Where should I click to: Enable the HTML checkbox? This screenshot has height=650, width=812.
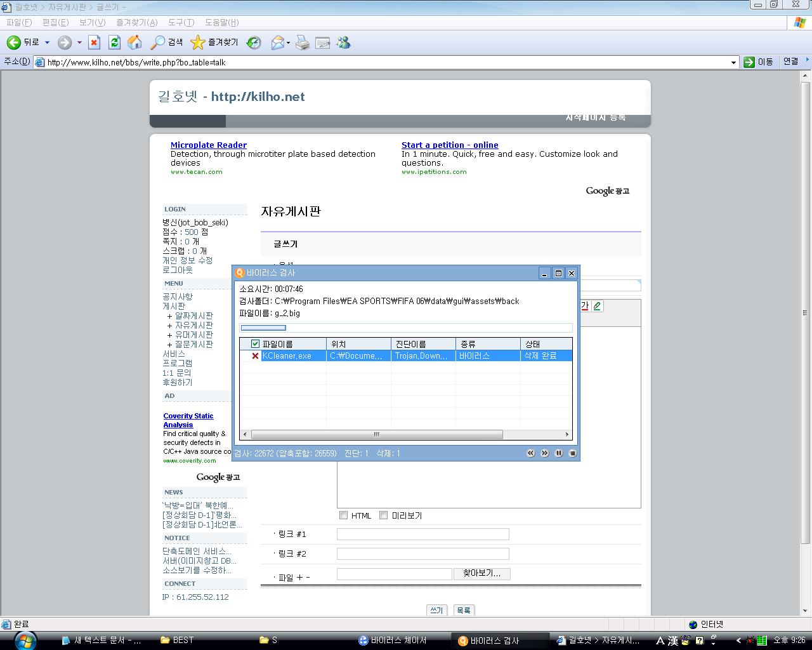click(x=344, y=515)
